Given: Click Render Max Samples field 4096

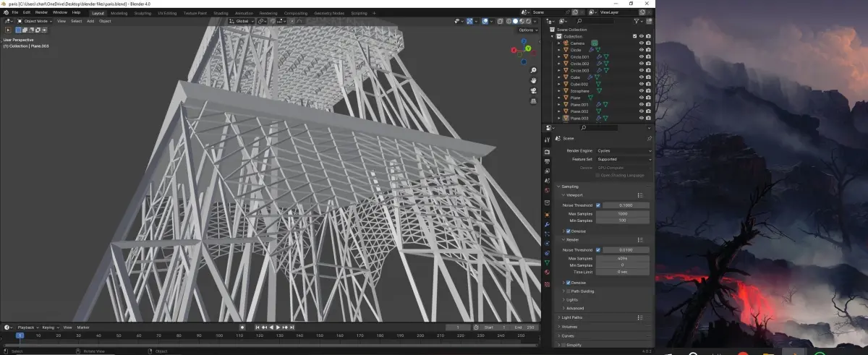Looking at the screenshot, I should click(623, 258).
